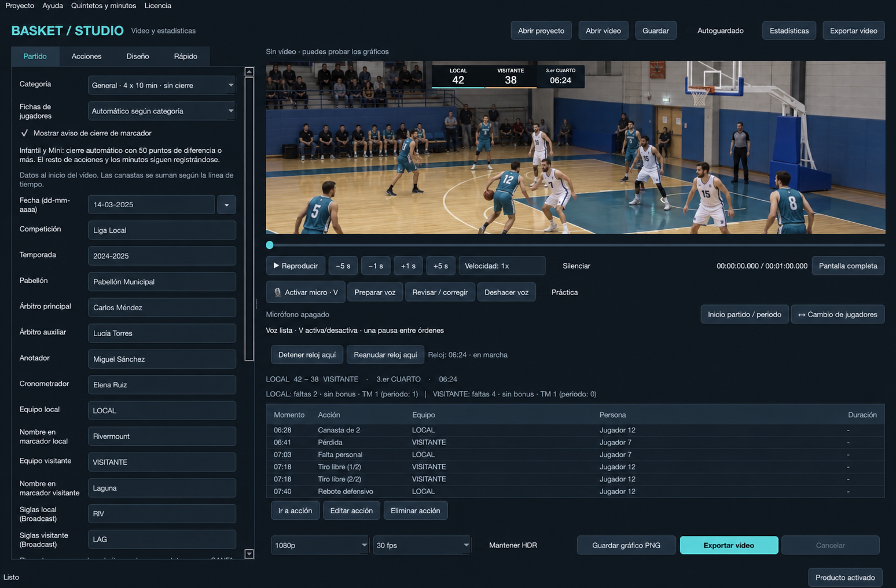Click the Preparar voz button

375,292
